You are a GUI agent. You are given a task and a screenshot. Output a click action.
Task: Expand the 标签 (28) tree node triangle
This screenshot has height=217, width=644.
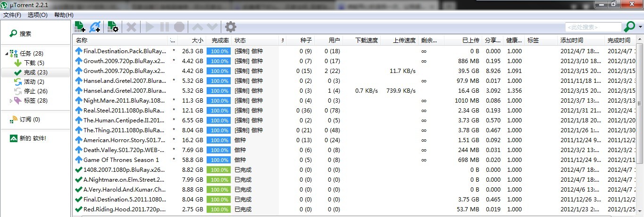point(11,101)
